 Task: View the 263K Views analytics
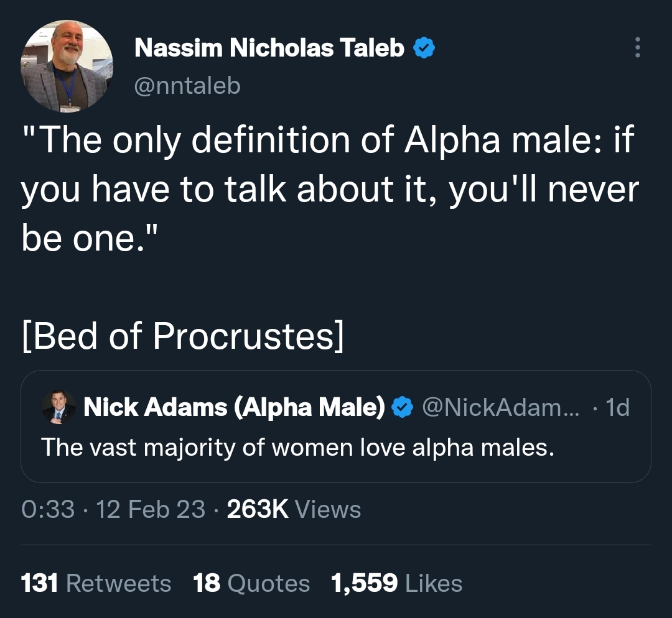[x=294, y=509]
